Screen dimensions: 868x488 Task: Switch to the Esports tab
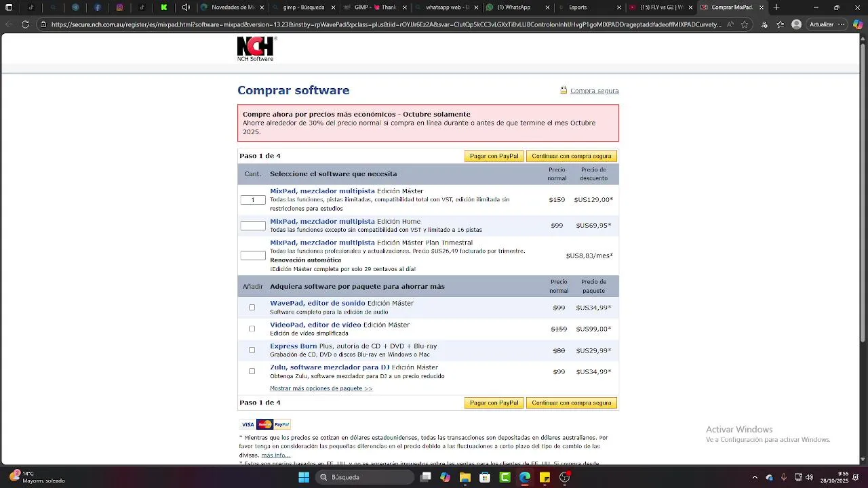coord(588,7)
